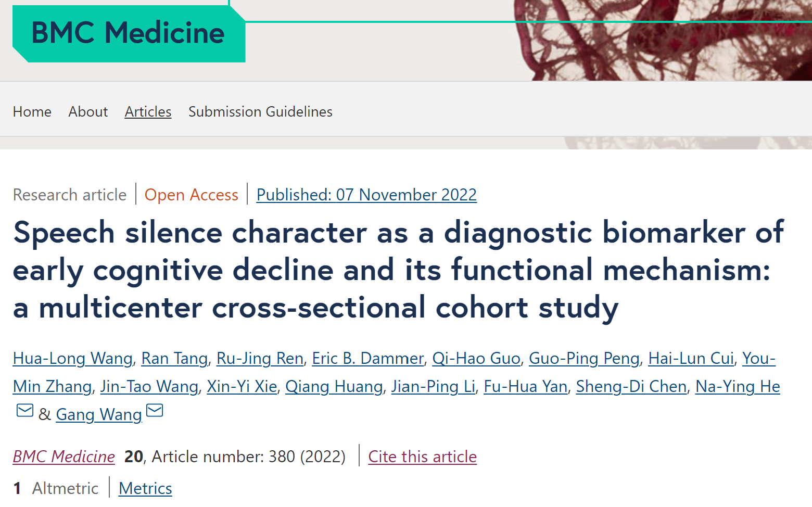
Task: Open Submission Guidelines page
Action: pyautogui.click(x=260, y=112)
